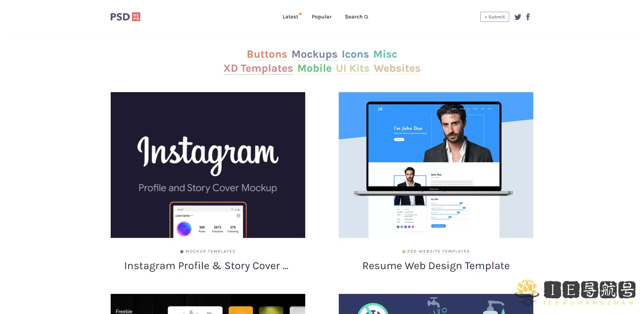Screen dimensions: 644x314
Task: Open the Resume web design thumbnail
Action: [436, 165]
